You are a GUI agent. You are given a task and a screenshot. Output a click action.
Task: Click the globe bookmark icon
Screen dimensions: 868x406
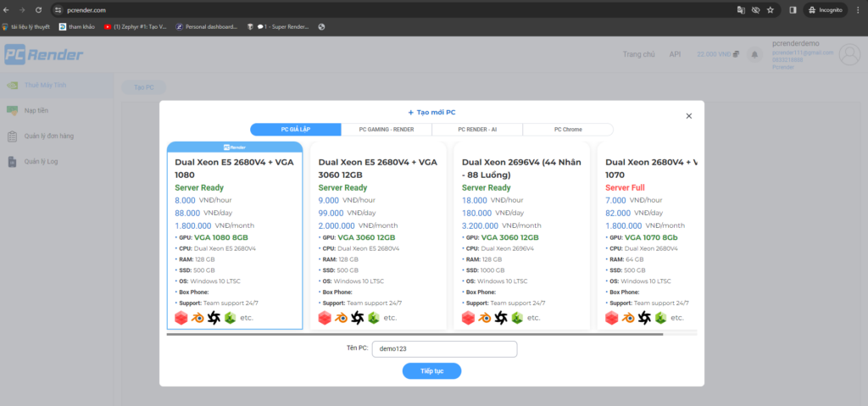coord(321,26)
